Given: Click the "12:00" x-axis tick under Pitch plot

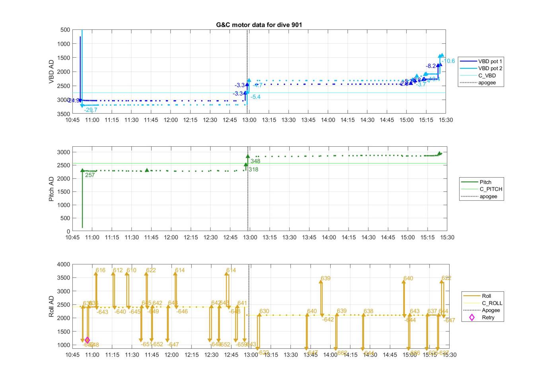Looking at the screenshot, I should coord(171,237).
